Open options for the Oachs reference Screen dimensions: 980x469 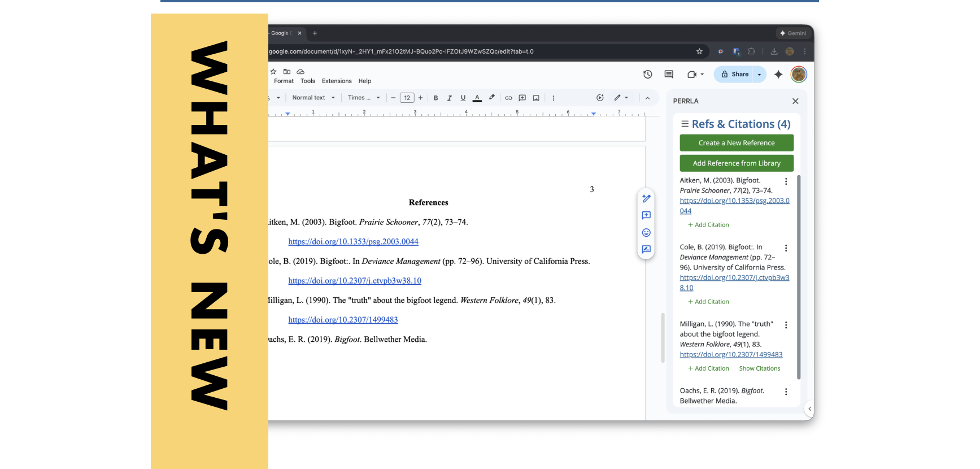(786, 392)
